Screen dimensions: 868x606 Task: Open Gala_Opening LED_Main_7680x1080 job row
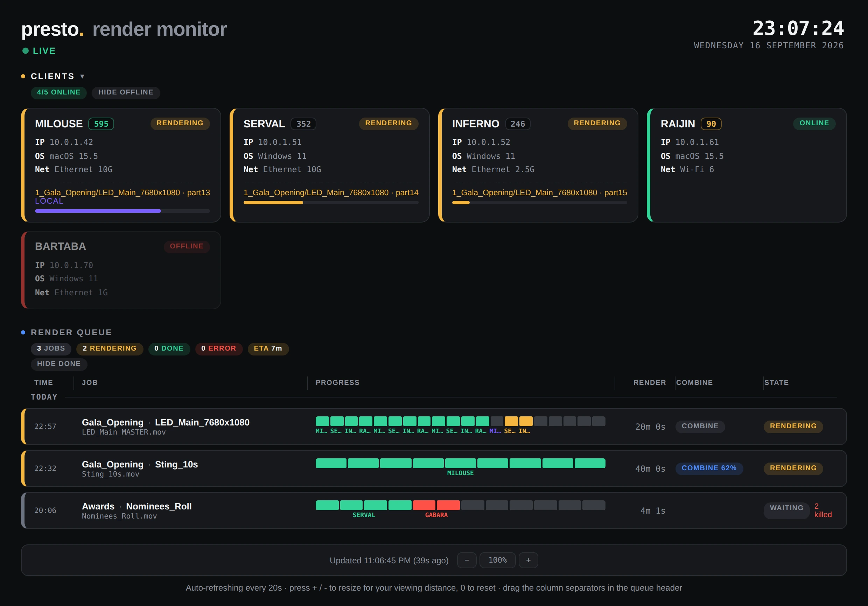tap(434, 427)
